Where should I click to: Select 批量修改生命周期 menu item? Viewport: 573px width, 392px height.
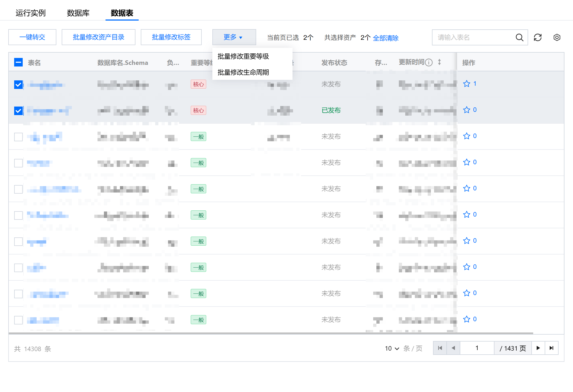click(x=243, y=72)
